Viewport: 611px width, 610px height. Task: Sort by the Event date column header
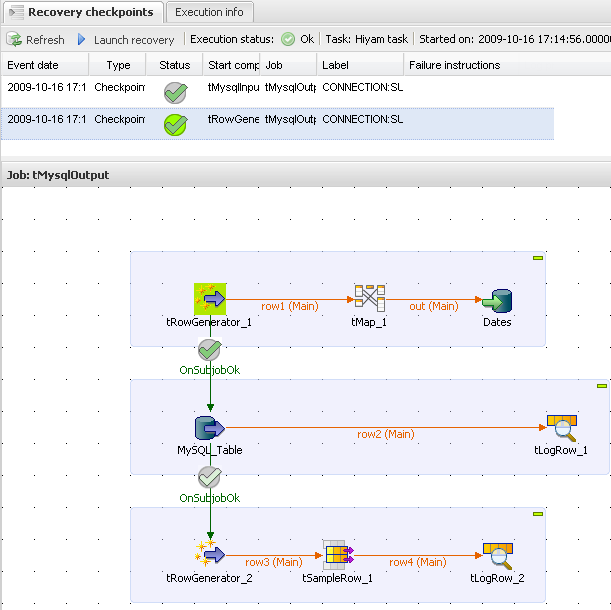pos(45,65)
